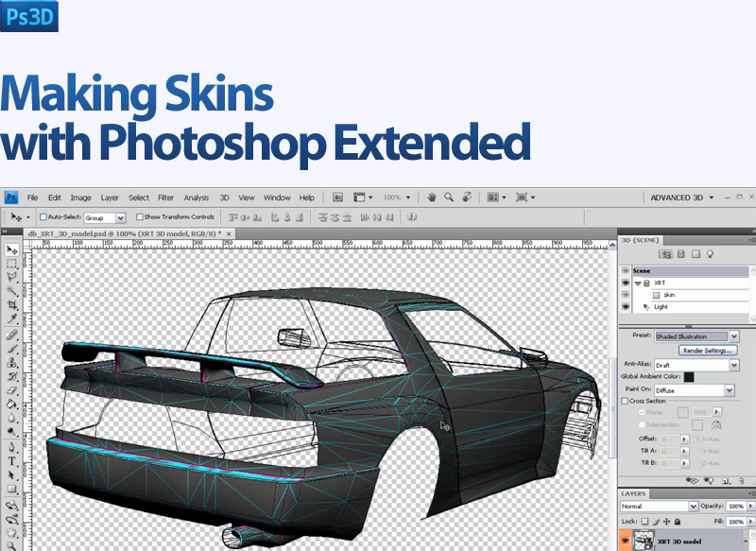
Task: Lock transparent pixels in Layers panel
Action: (645, 522)
